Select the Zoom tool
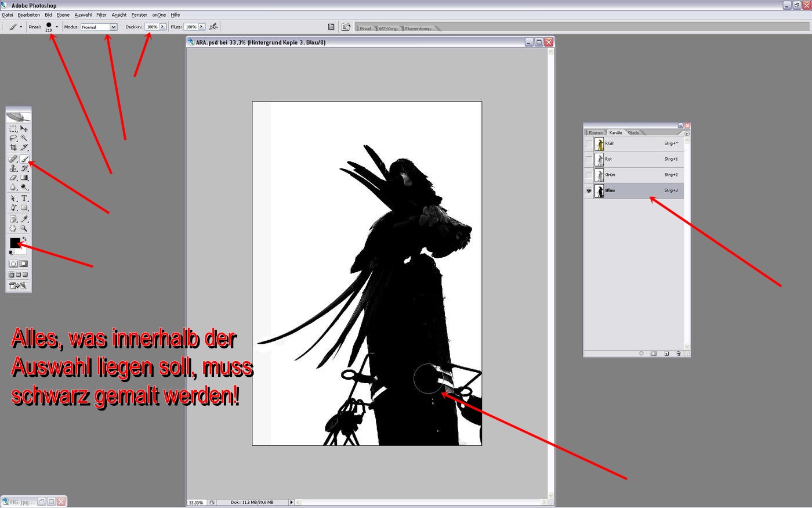 pos(24,228)
